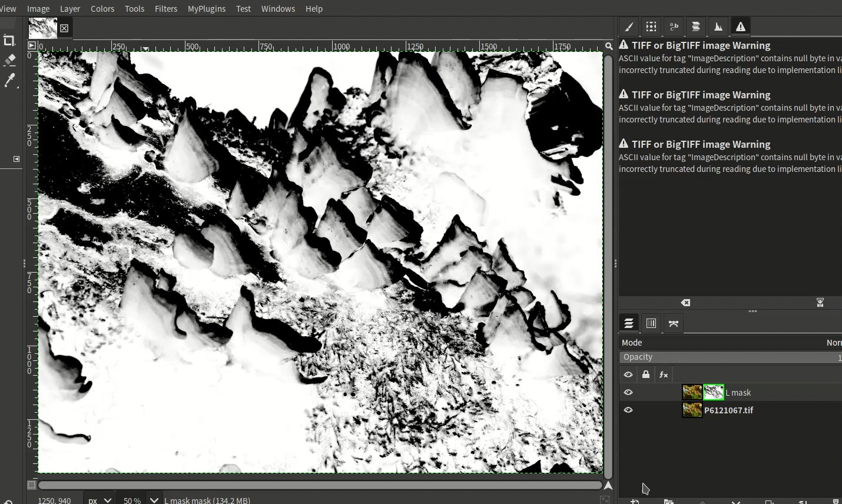Image resolution: width=842 pixels, height=504 pixels.
Task: Select the Color Picker eyedropper tool
Action: (9, 80)
